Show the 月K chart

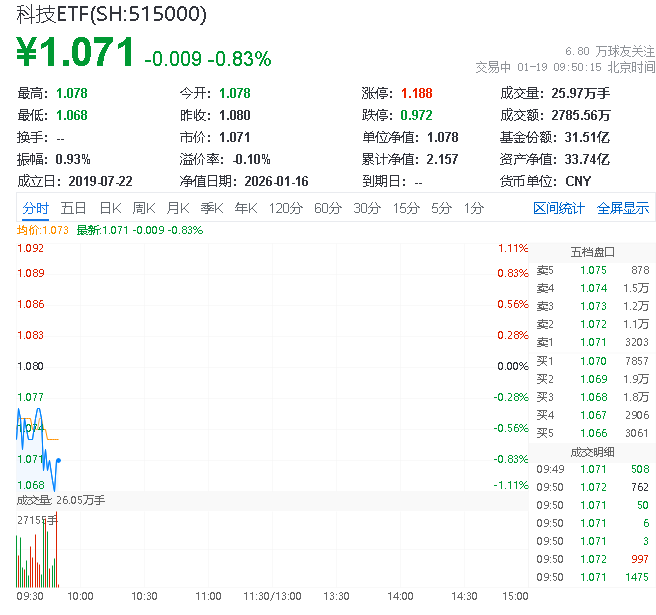pos(178,208)
